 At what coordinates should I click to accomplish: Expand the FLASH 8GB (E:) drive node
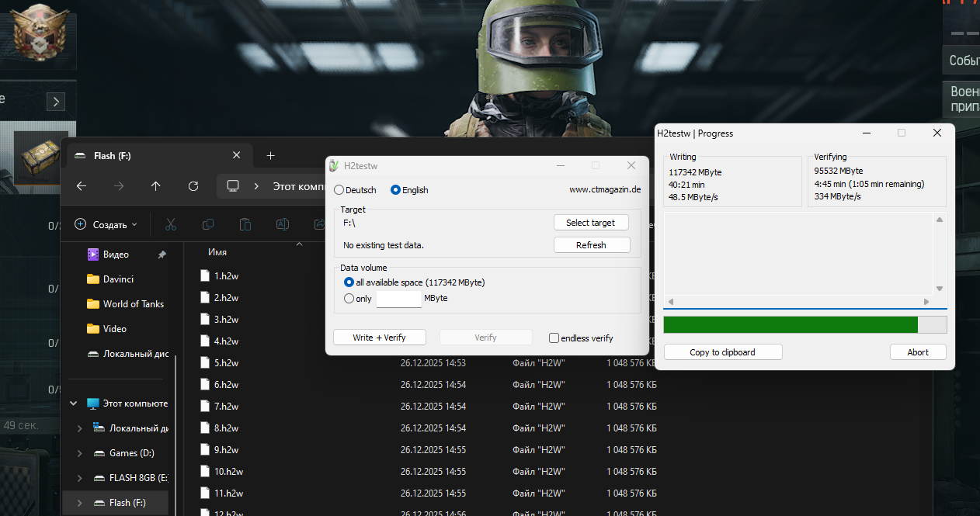pos(80,478)
